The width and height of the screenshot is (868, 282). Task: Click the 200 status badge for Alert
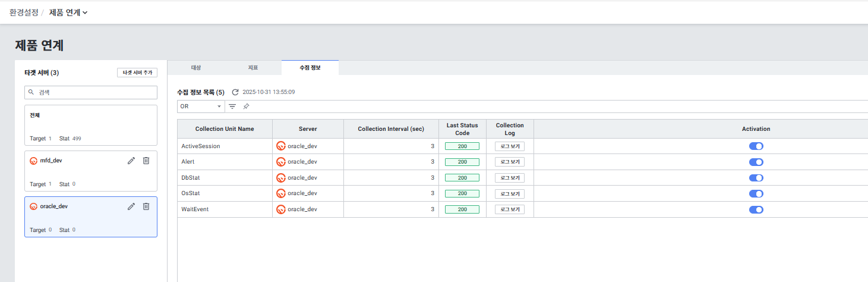tap(462, 162)
